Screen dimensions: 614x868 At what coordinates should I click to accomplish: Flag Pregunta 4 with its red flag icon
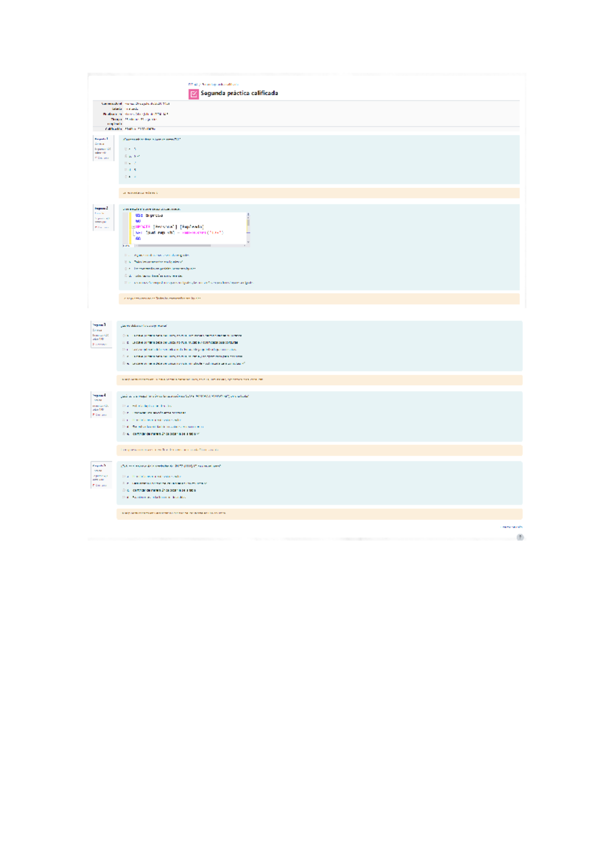click(x=100, y=415)
